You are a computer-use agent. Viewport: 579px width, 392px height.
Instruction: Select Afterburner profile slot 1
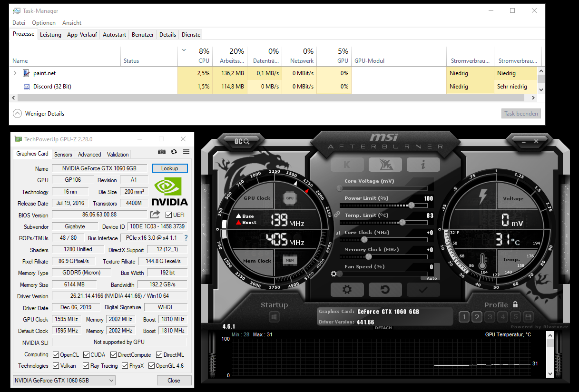pyautogui.click(x=464, y=317)
